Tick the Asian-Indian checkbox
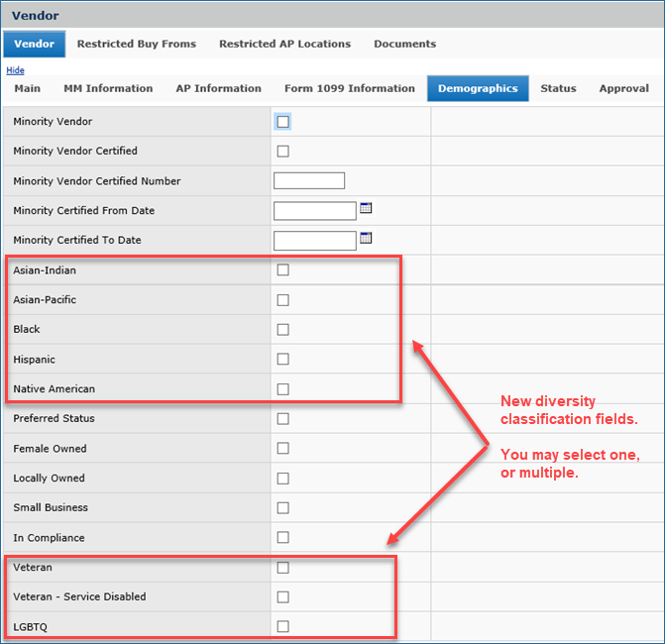 283,269
